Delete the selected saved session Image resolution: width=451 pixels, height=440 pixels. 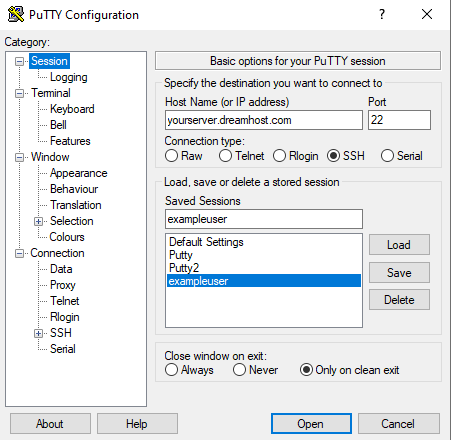(399, 300)
